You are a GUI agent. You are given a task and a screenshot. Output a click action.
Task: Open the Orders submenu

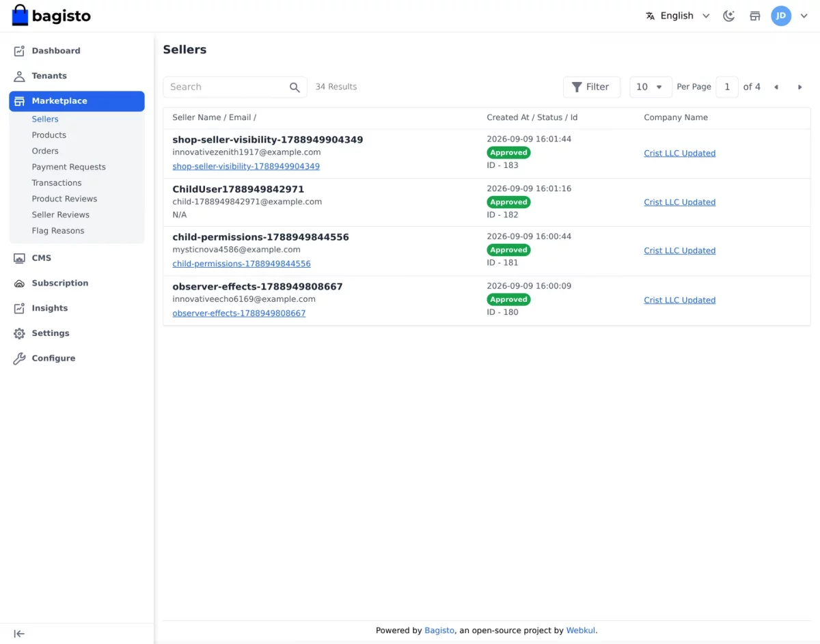pos(45,151)
